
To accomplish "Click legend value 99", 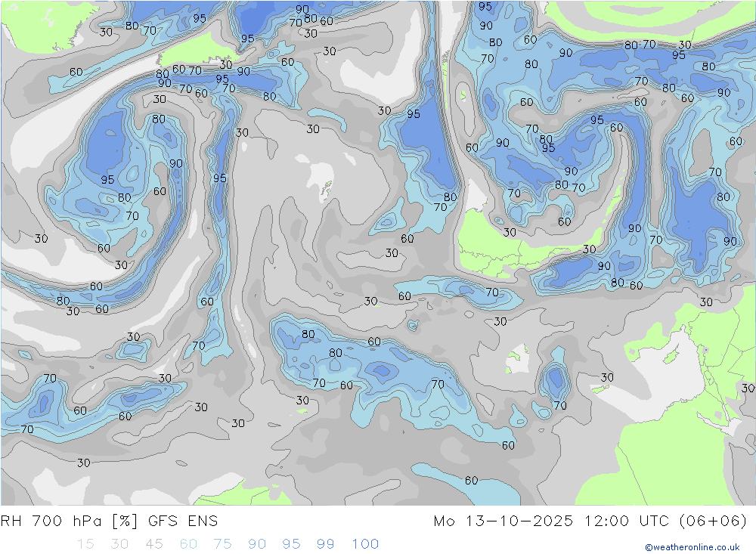I will point(325,544).
